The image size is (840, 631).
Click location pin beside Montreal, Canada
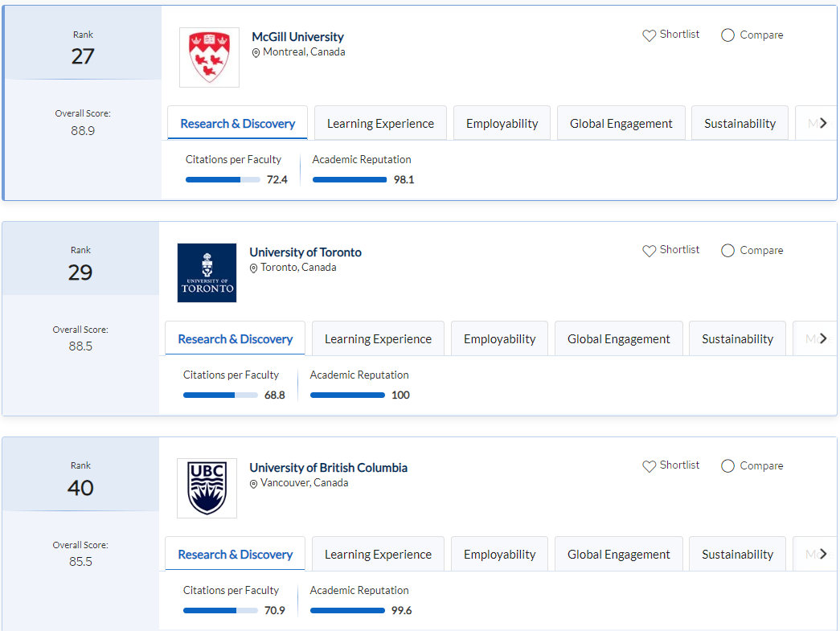point(256,53)
